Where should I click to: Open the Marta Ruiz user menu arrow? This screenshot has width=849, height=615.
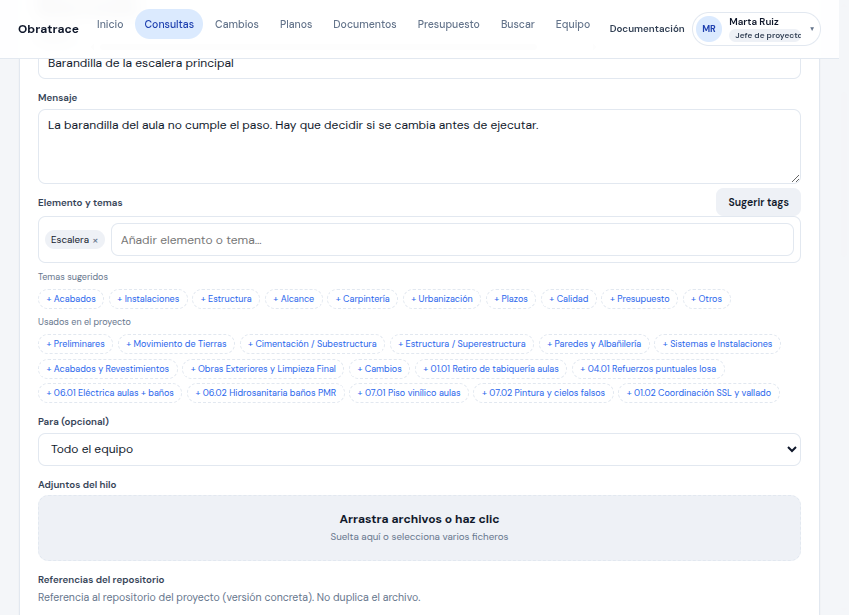coord(812,29)
